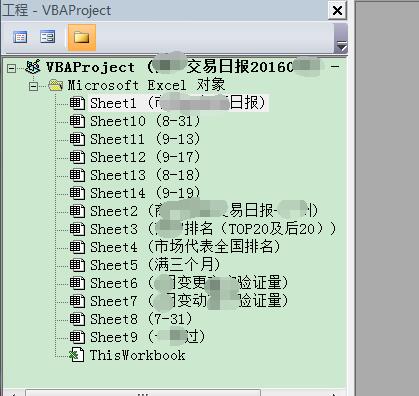
Task: Click the Sheet13 worksheet icon
Action: 77,175
